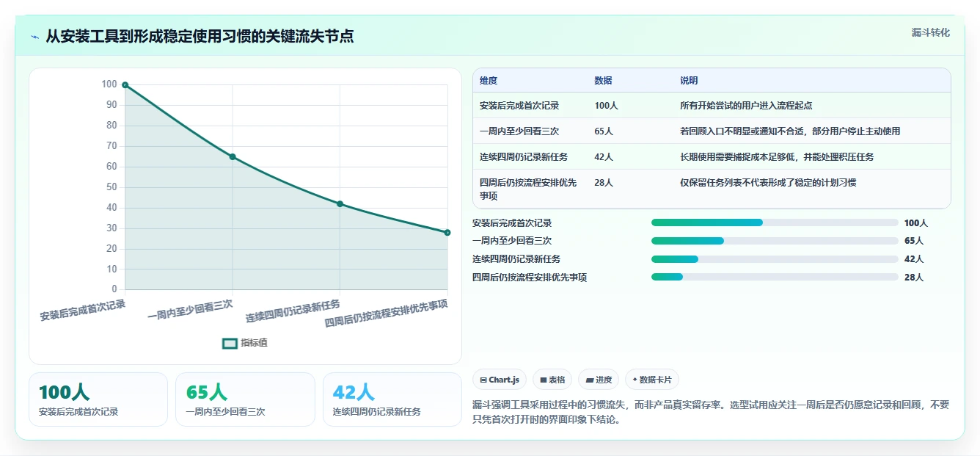Select the 表格 tag
980x456 pixels.
pyautogui.click(x=552, y=380)
